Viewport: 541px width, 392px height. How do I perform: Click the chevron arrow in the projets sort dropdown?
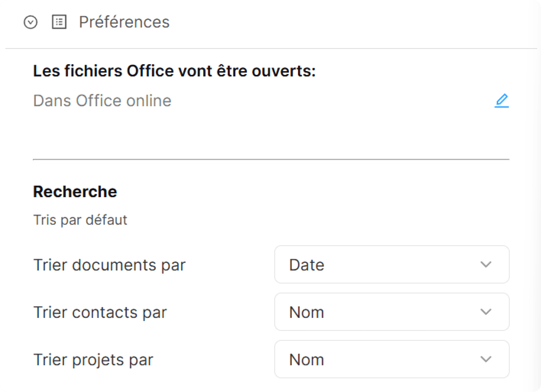[486, 359]
